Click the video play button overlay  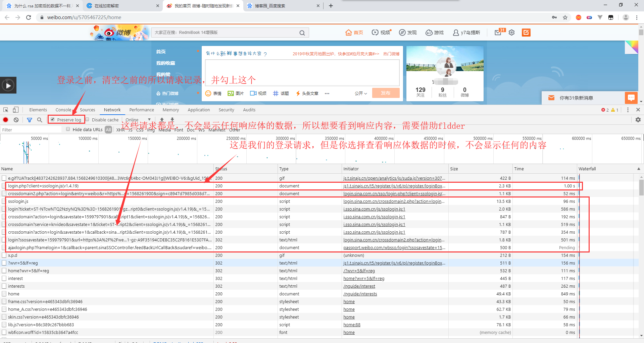tap(8, 85)
